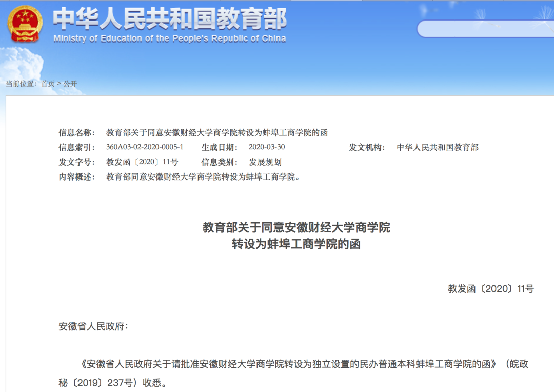Viewport: 554px width, 392px height.
Task: Select the right-aligned document number 教发函〔2020〕11号
Action: click(x=491, y=289)
